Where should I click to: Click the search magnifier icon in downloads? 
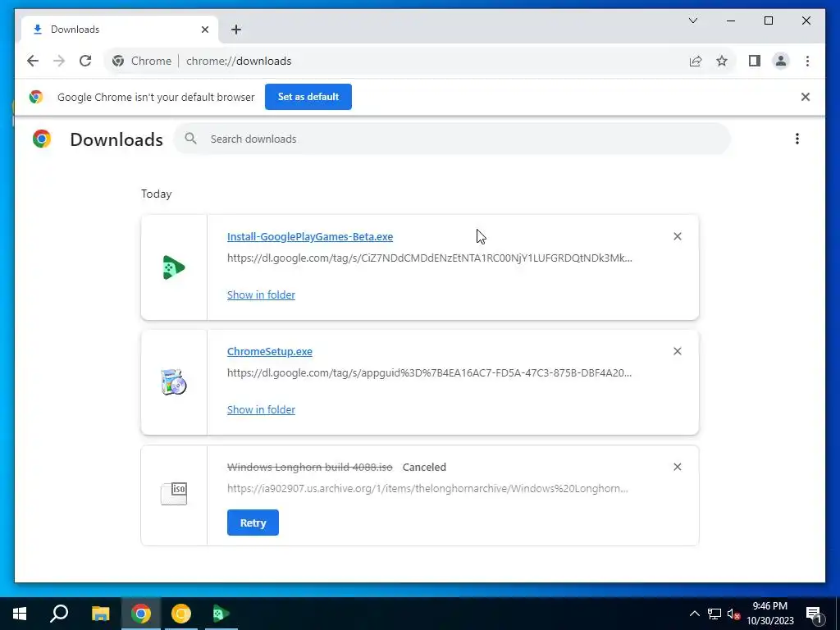click(190, 139)
